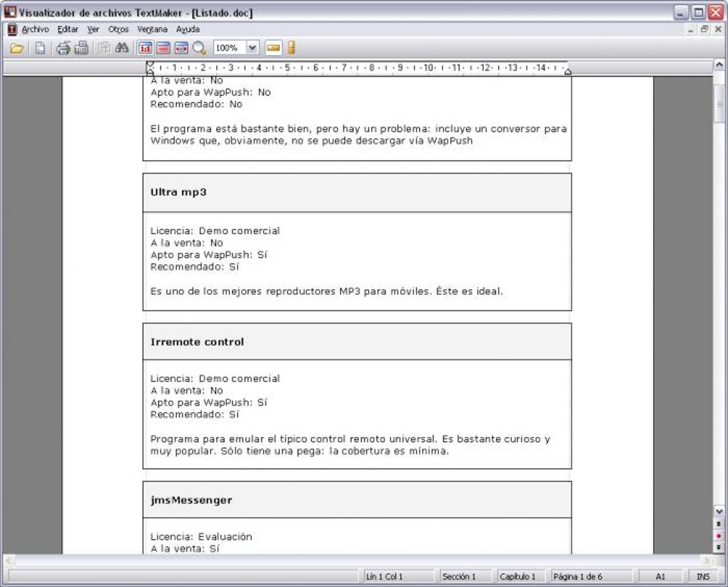
Task: Click the 'Ultra mp3' heading
Action: point(178,192)
